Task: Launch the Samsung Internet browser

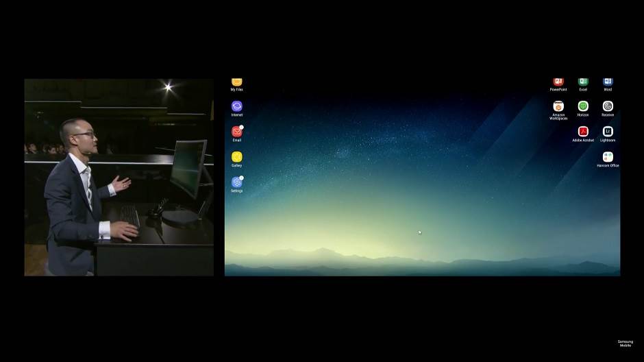Action: [x=237, y=107]
